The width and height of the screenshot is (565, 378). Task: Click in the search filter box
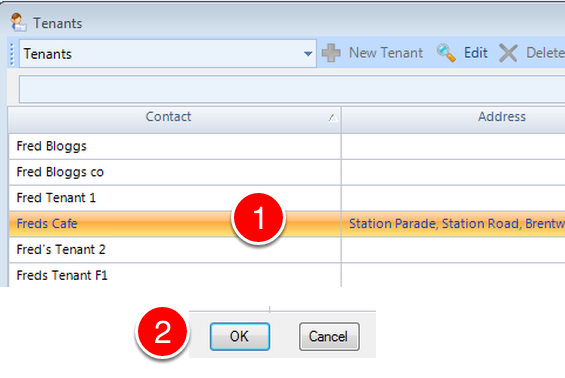pos(292,89)
